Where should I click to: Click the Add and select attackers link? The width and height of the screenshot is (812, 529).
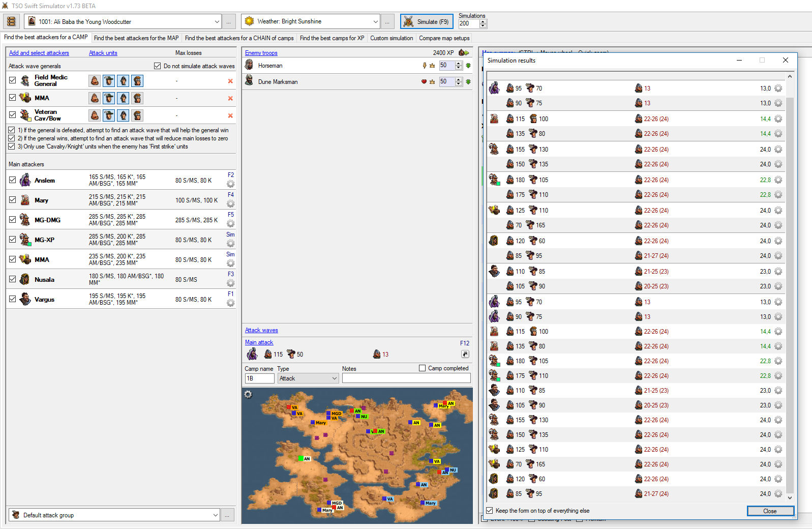(39, 53)
